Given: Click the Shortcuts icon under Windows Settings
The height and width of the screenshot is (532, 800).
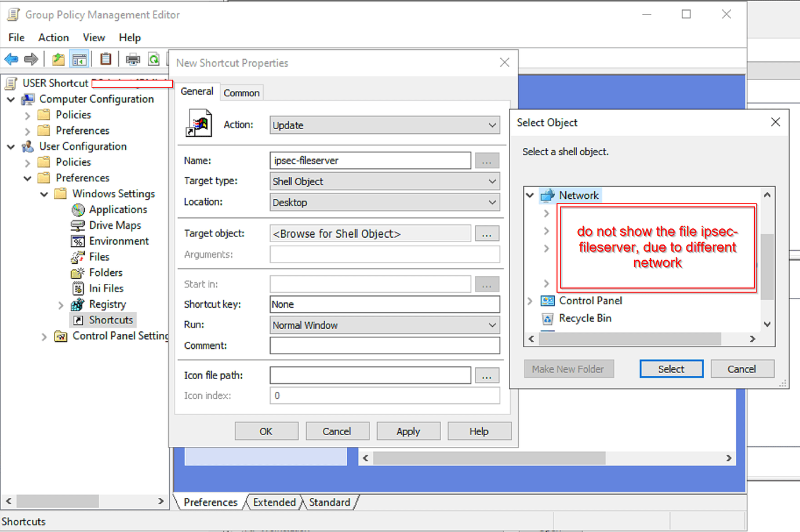Looking at the screenshot, I should (x=78, y=320).
